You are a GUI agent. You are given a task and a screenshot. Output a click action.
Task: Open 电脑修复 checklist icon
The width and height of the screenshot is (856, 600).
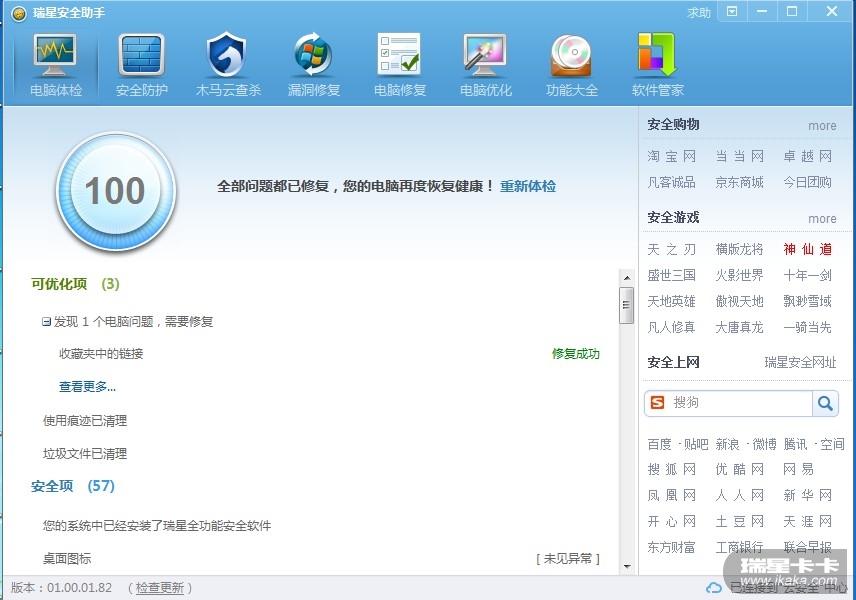tap(399, 54)
